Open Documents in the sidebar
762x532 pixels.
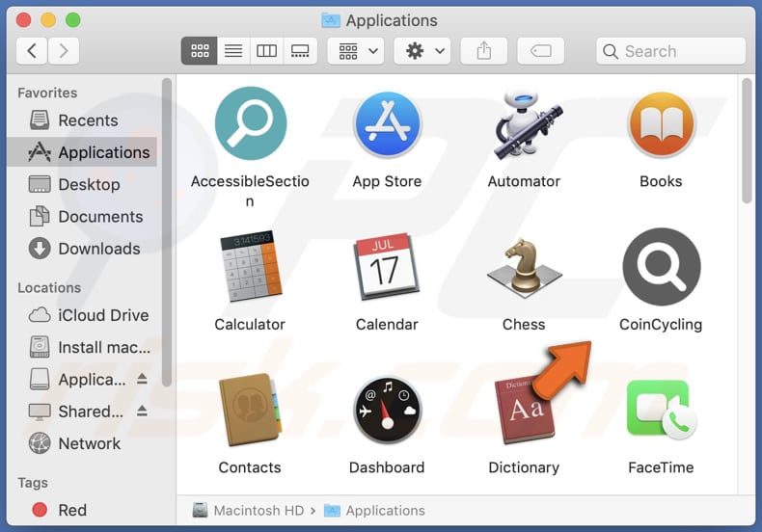(82, 217)
